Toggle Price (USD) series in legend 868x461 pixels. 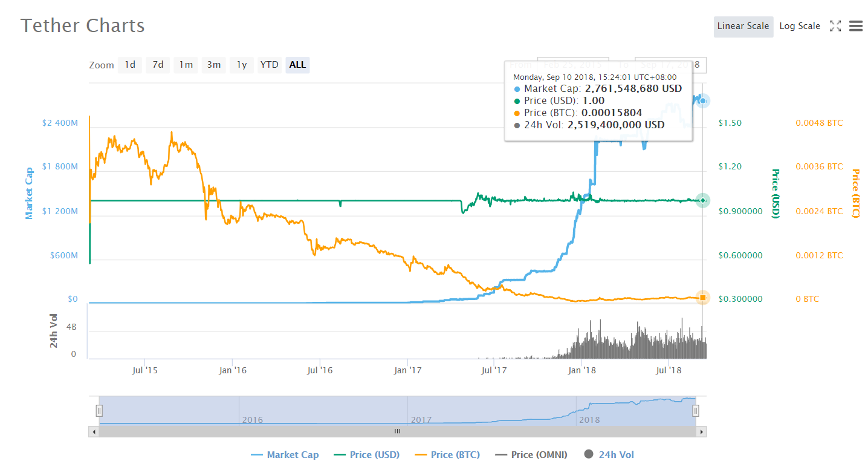tap(366, 454)
